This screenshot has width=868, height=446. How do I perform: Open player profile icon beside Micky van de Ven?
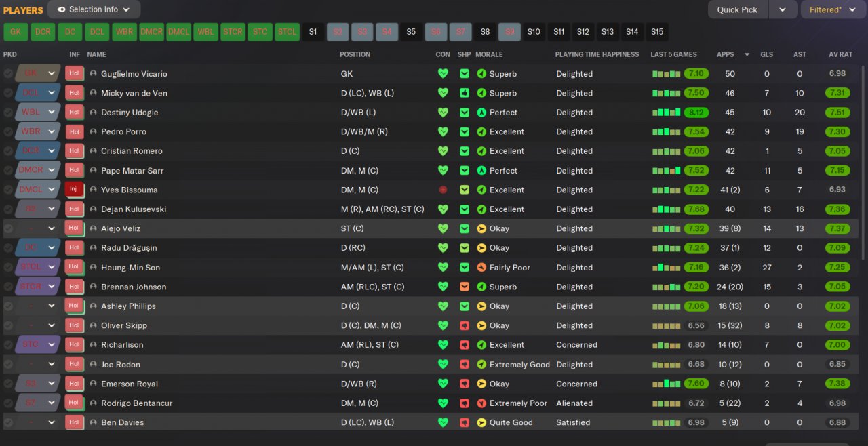point(93,93)
